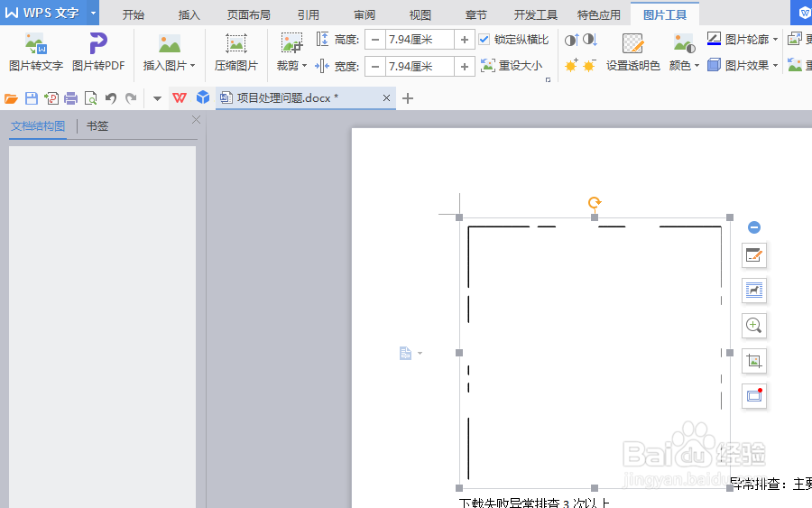Viewport: 812px width, 508px height.
Task: Click the undo arrow
Action: tap(111, 97)
